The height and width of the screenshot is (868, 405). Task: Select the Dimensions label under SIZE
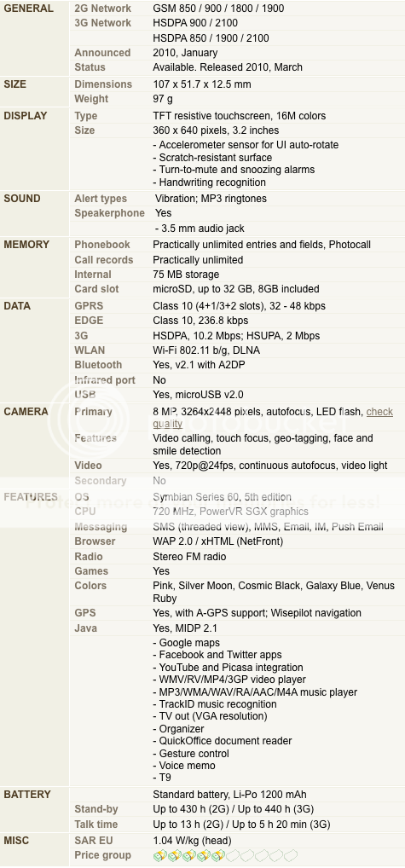pos(103,84)
